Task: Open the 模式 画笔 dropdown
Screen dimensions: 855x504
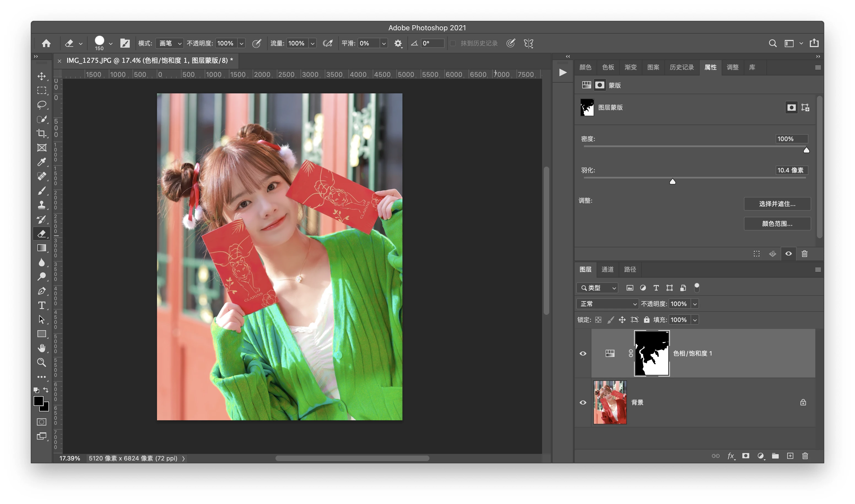Action: (170, 43)
